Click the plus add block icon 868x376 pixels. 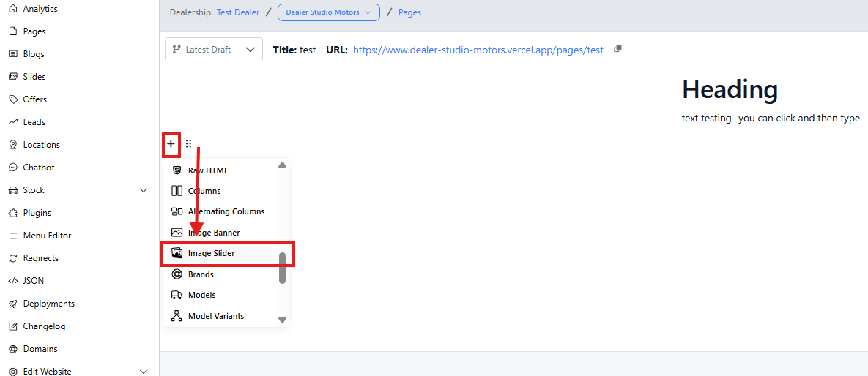tap(171, 144)
